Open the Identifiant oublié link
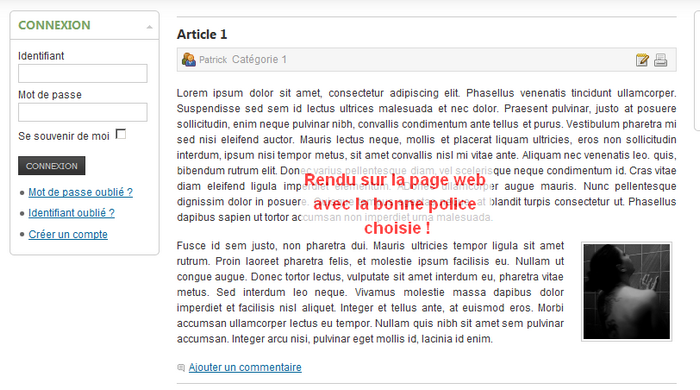This screenshot has height=390, width=700. coord(71,213)
